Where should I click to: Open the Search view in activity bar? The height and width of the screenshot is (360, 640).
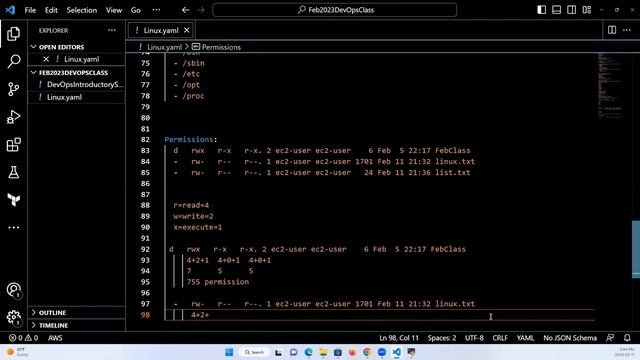13,61
